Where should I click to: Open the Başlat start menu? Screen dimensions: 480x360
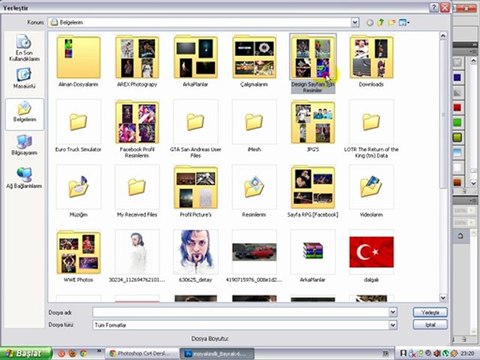pyautogui.click(x=26, y=353)
